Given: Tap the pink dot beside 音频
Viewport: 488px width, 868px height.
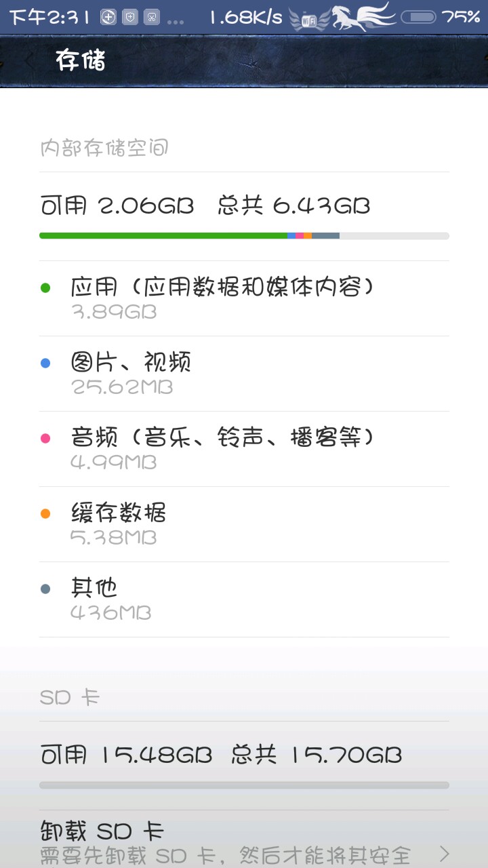Looking at the screenshot, I should (45, 438).
